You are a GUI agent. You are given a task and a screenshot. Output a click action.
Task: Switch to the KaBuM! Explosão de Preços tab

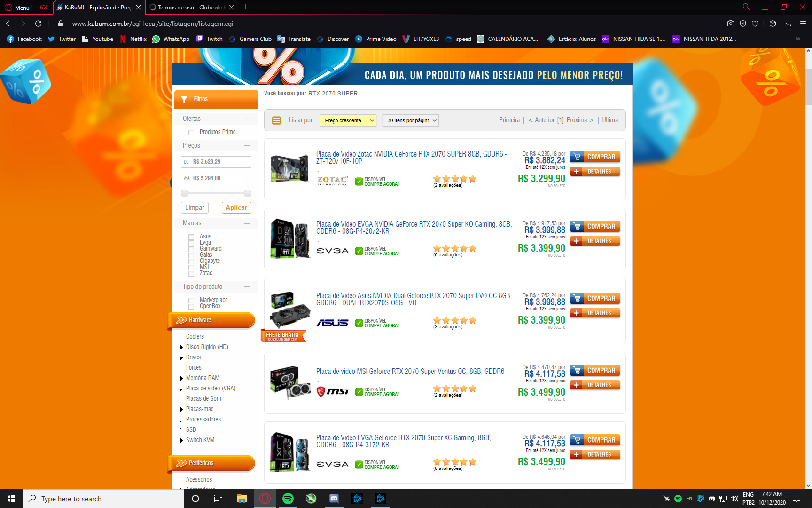pos(99,8)
